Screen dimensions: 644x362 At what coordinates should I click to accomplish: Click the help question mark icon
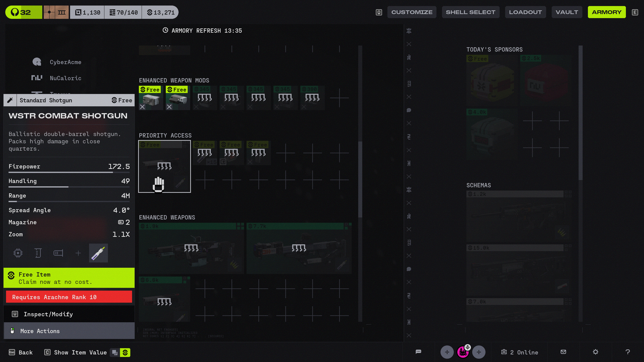tap(628, 352)
